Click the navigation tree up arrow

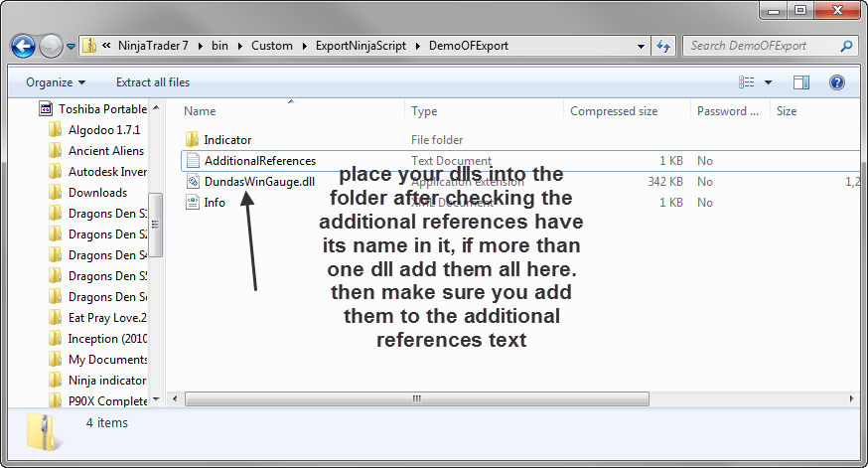tap(156, 107)
